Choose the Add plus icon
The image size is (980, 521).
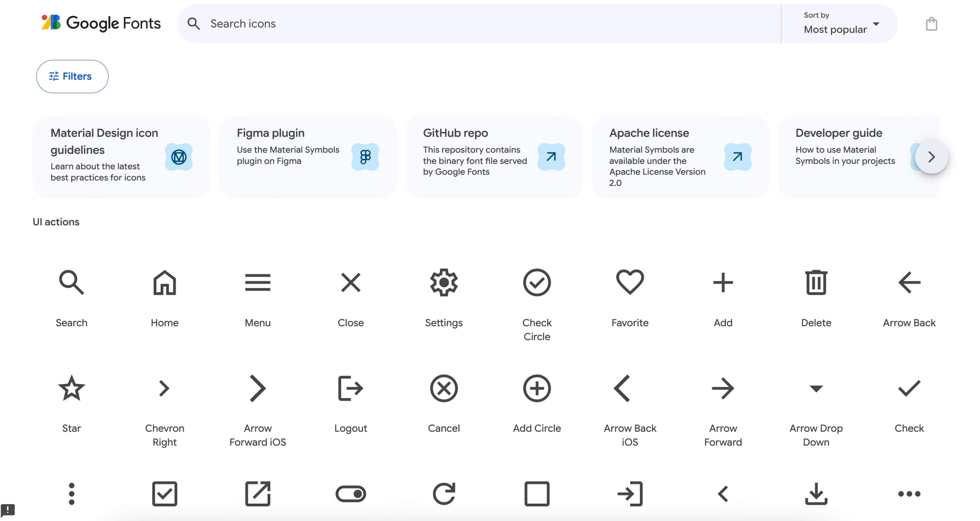pos(723,283)
